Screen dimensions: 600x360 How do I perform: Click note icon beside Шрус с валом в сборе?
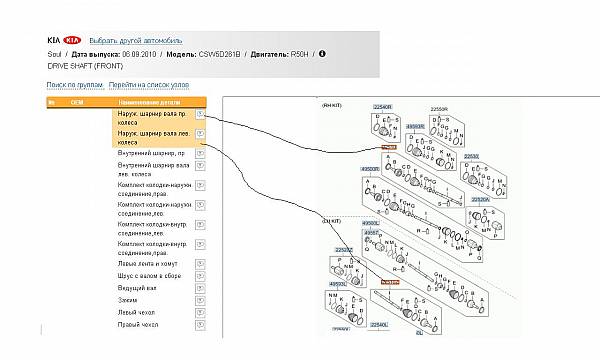(x=200, y=276)
